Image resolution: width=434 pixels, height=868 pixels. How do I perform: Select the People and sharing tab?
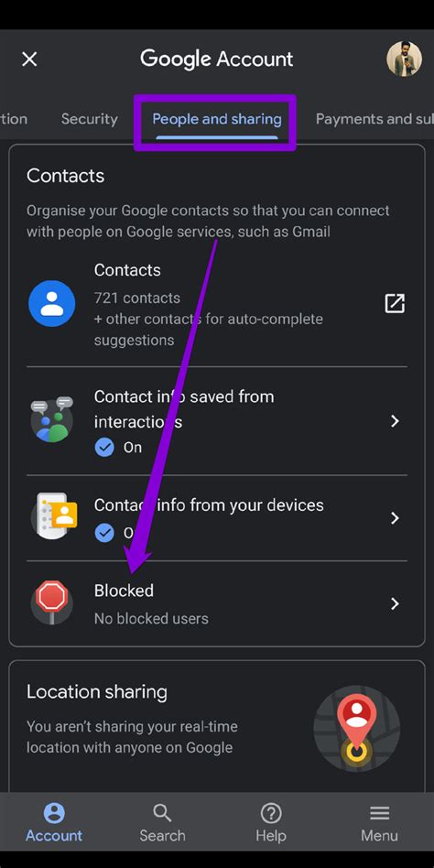point(216,119)
